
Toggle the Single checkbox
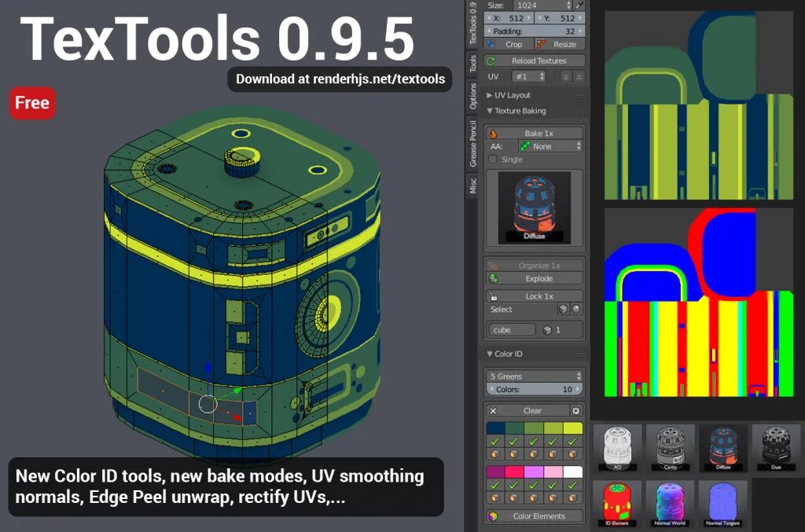(x=493, y=160)
